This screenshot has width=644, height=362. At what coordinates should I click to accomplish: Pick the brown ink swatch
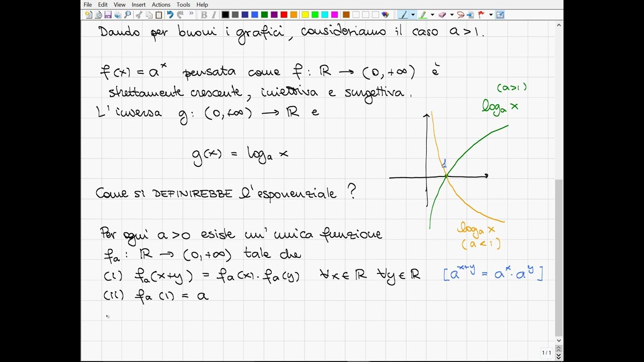pos(346,15)
